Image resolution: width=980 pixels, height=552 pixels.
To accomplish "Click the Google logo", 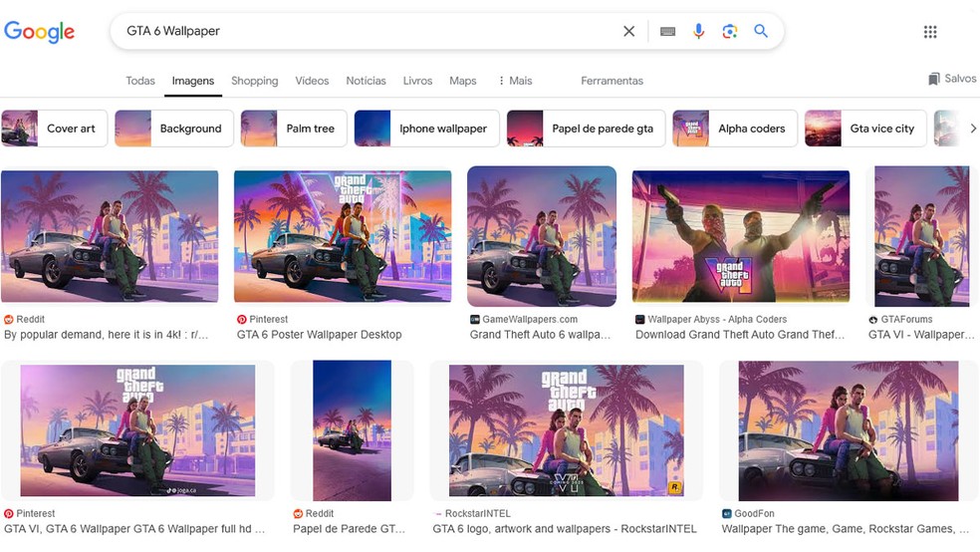I will [x=40, y=31].
